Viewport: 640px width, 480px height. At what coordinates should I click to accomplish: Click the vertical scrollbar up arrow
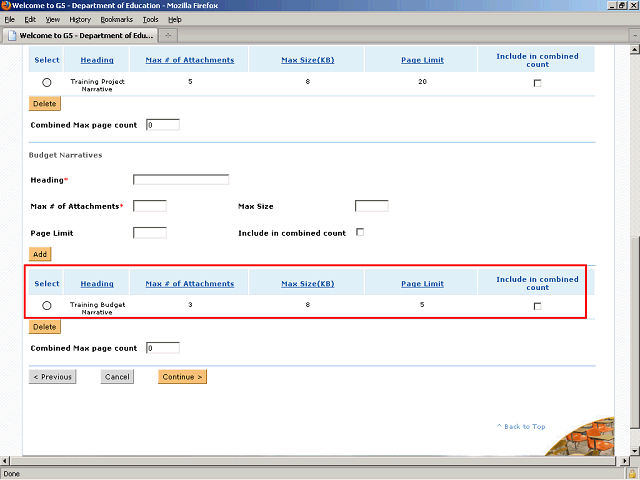635,50
